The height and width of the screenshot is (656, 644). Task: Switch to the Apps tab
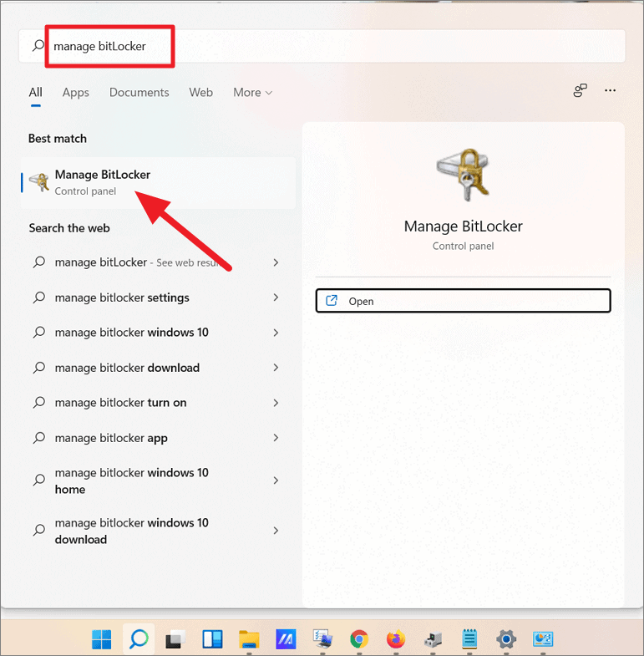coord(76,93)
